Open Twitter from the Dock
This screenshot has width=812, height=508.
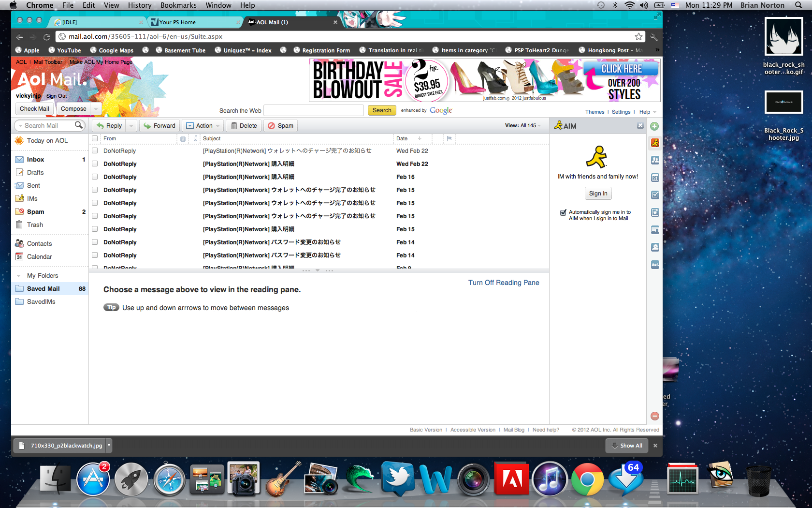(x=398, y=479)
